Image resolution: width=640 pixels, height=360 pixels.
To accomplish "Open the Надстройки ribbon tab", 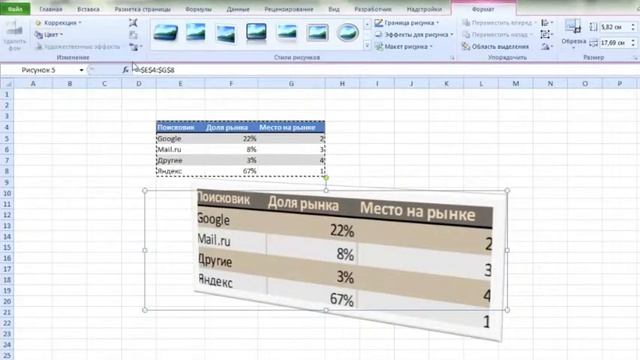I will pos(424,9).
